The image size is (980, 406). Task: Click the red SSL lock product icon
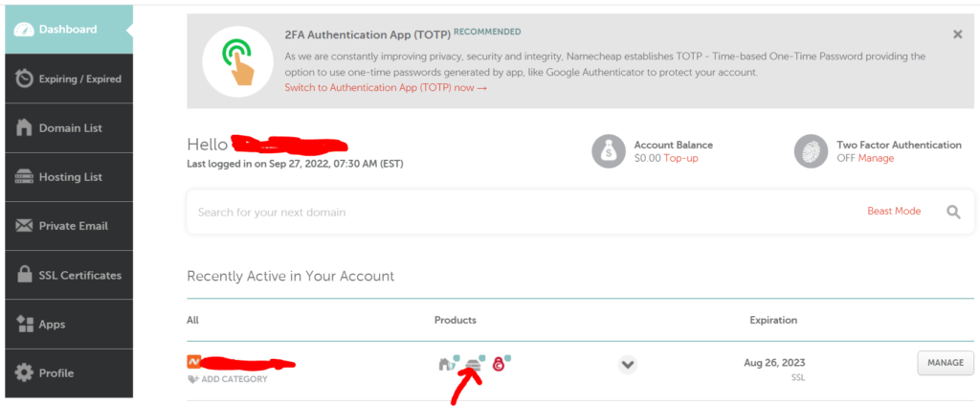(x=498, y=364)
